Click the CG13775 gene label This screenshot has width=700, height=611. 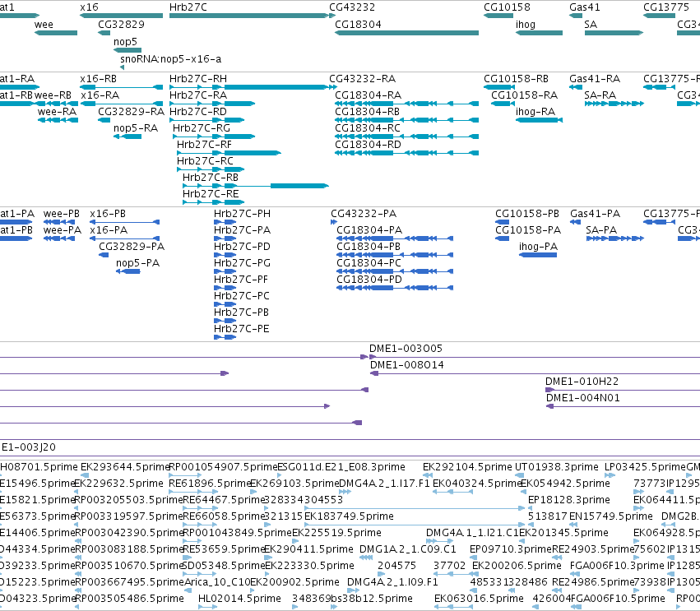tap(666, 7)
